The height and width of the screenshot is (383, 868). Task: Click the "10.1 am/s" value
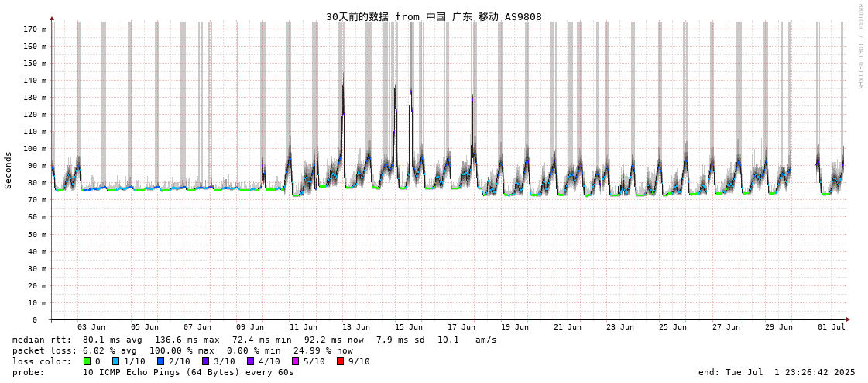pos(467,340)
